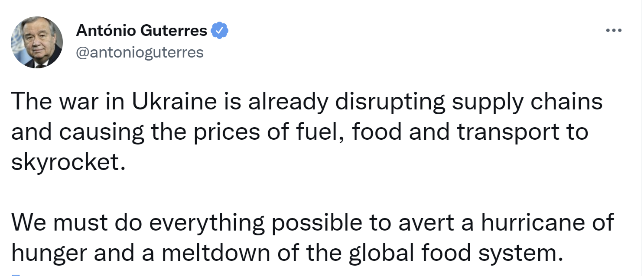This screenshot has height=276, width=644.
Task: Open António Guterres' profile picture
Action: point(37,42)
